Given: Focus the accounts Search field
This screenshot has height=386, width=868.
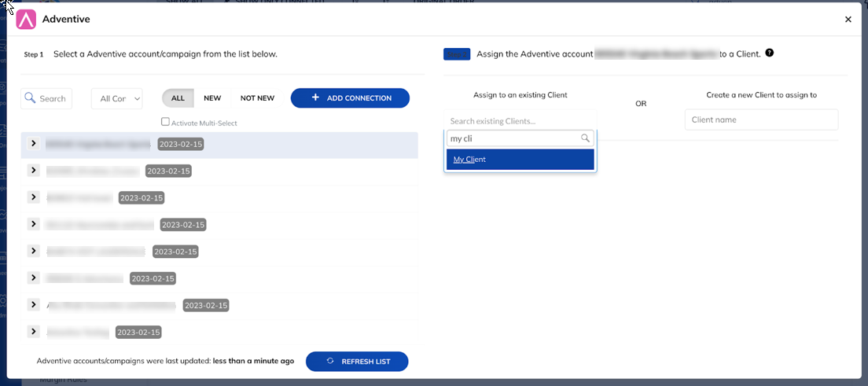Looking at the screenshot, I should [x=46, y=98].
